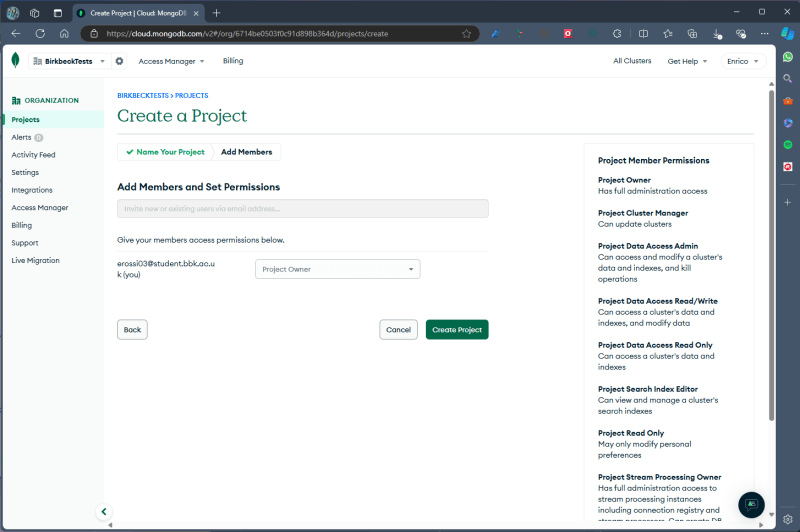Go to Name Your Project step
This screenshot has width=800, height=532.
165,152
